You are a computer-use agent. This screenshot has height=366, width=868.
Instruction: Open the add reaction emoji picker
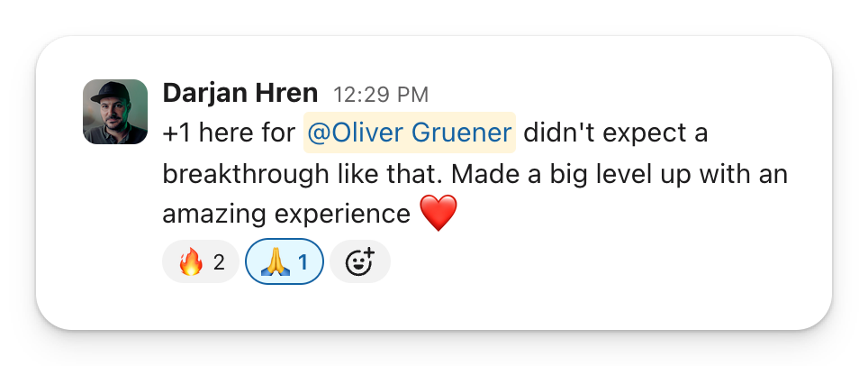click(360, 262)
